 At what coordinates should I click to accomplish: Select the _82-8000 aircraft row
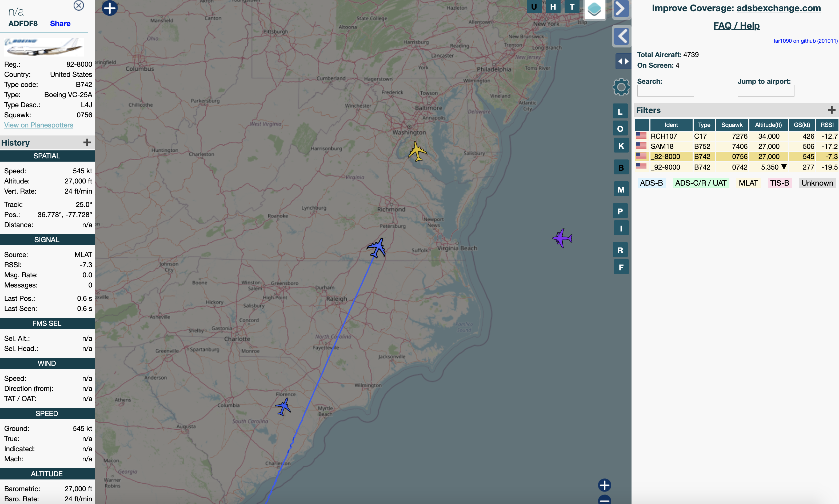pos(737,157)
